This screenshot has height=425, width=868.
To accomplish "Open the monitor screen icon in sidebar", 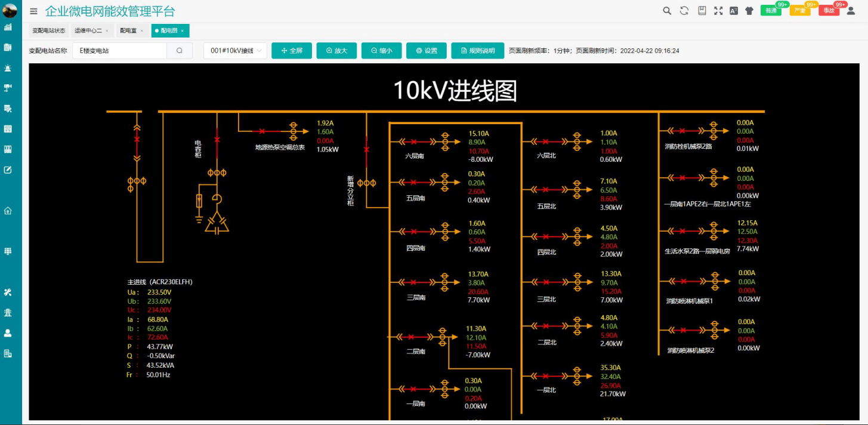I will point(8,88).
